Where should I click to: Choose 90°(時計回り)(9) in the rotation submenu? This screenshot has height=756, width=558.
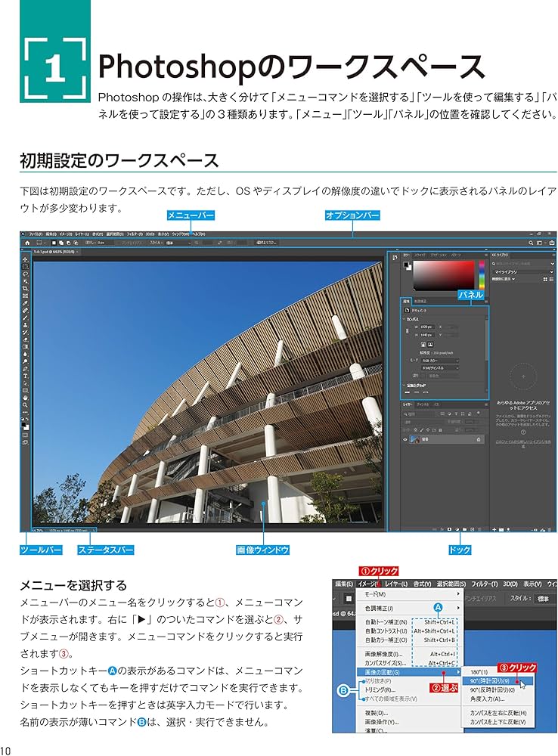(498, 681)
